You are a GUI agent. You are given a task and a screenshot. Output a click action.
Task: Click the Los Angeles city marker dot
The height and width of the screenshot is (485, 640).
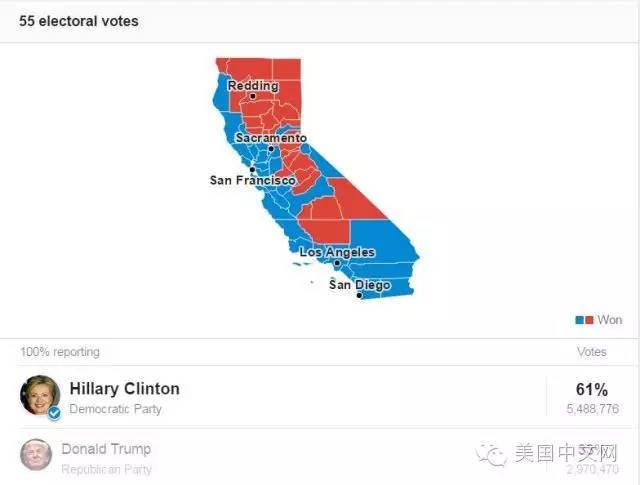point(337,263)
